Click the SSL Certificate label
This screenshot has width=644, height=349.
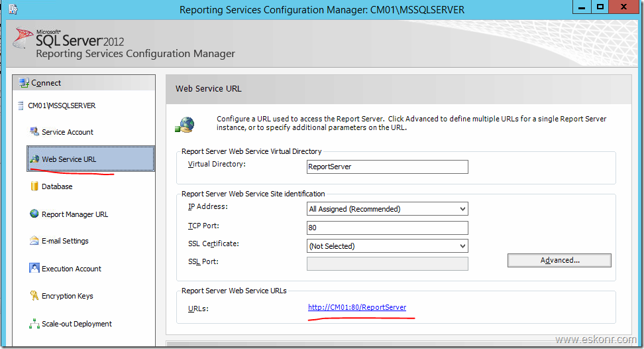pyautogui.click(x=213, y=244)
